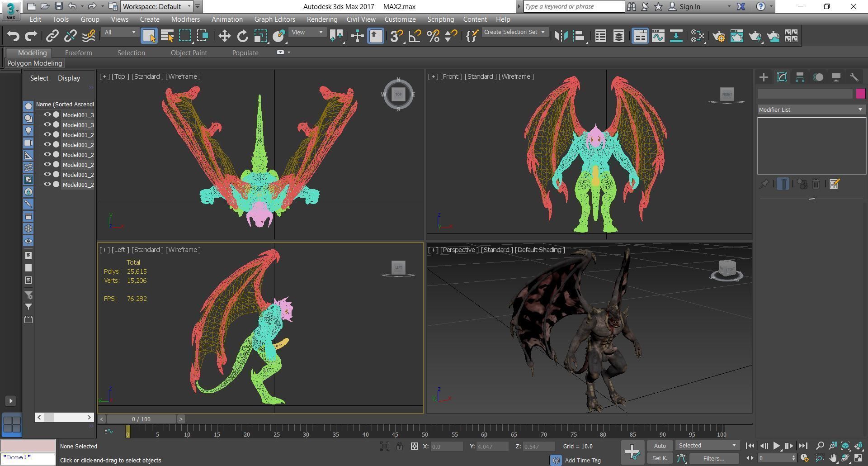The image size is (868, 466).
Task: Click the Render Production teapot icon
Action: point(755,36)
